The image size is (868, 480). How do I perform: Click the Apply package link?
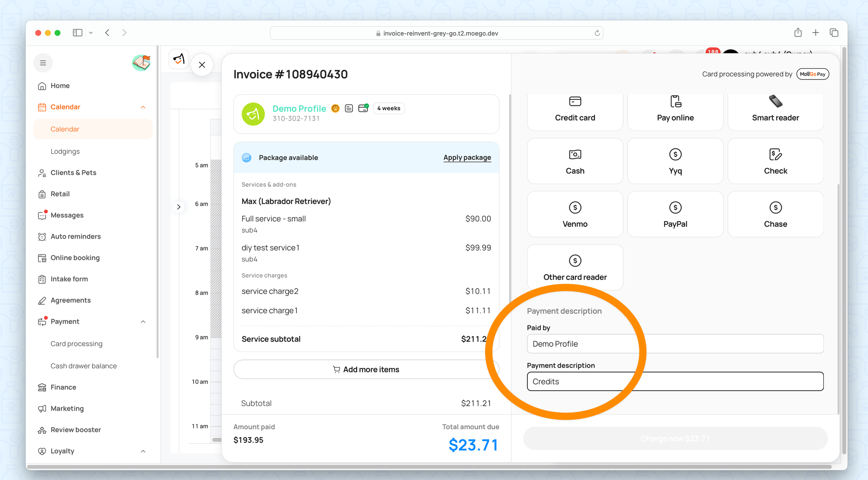point(467,158)
